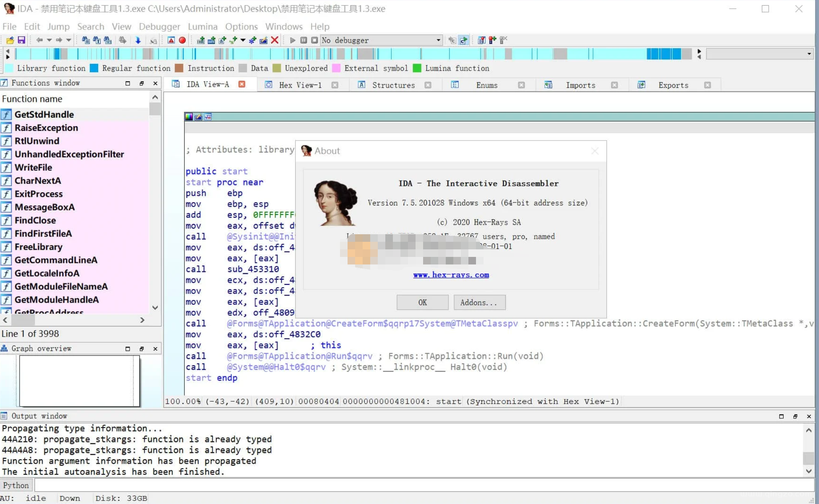Close the Hex View-1 tab

pos(335,85)
